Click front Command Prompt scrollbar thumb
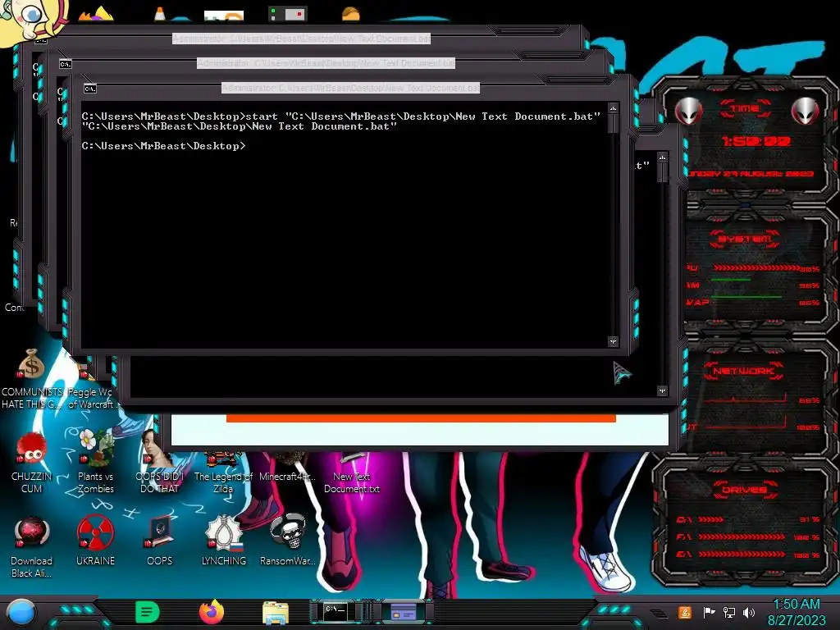Viewport: 840px width, 630px height. point(614,124)
